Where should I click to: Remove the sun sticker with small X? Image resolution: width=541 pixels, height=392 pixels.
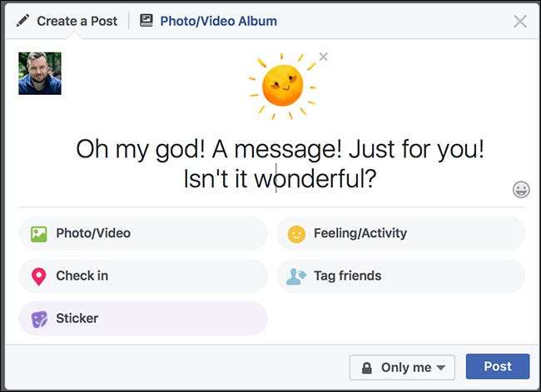tap(323, 57)
